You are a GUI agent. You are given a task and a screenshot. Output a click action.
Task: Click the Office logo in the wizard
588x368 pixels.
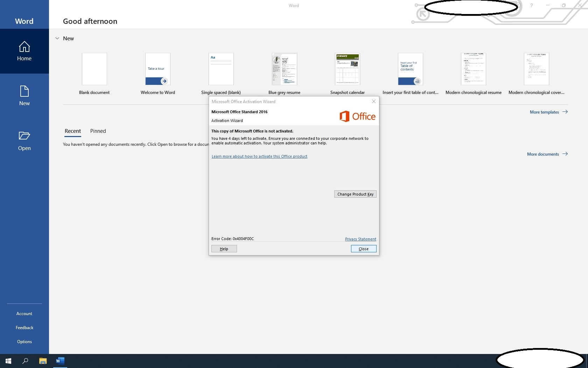pos(357,116)
